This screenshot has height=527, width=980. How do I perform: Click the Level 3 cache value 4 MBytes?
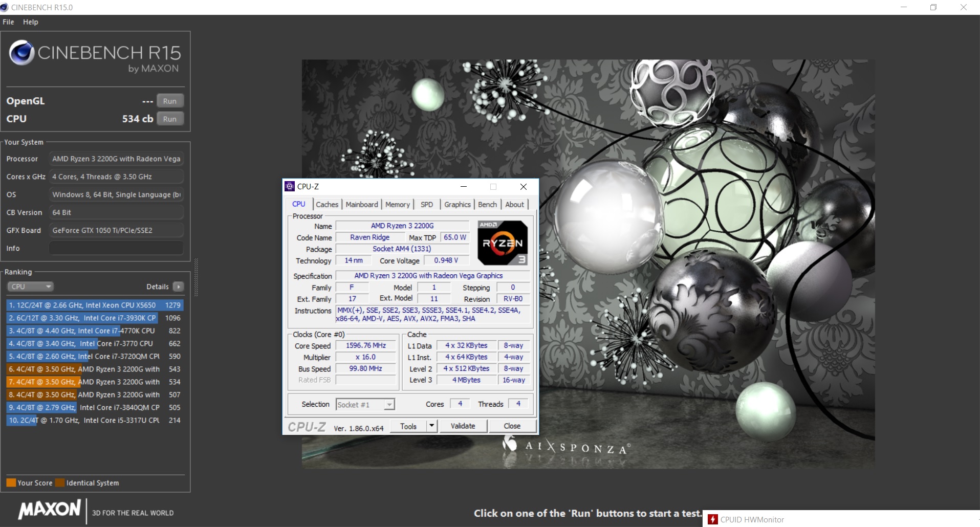(466, 380)
